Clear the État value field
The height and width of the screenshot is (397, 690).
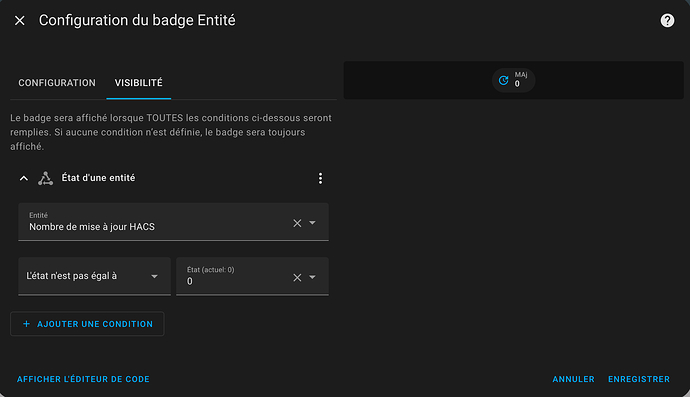tap(297, 278)
